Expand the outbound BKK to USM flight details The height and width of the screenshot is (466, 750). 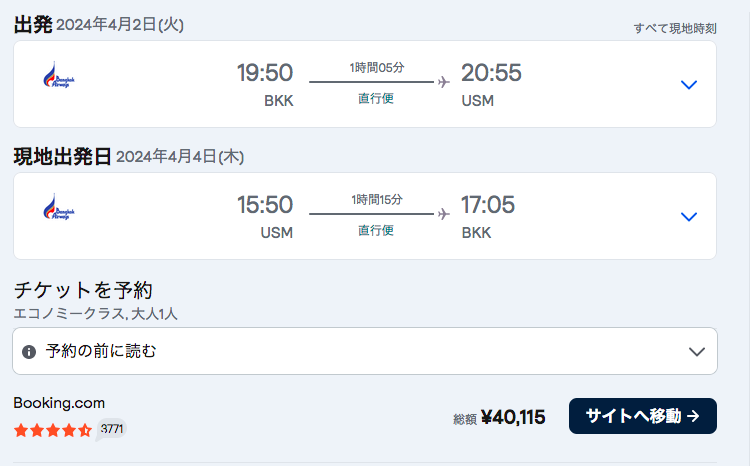688,85
